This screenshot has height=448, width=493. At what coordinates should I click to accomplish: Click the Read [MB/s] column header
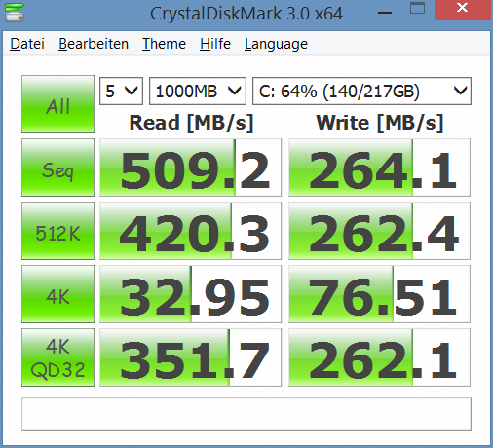pos(191,123)
